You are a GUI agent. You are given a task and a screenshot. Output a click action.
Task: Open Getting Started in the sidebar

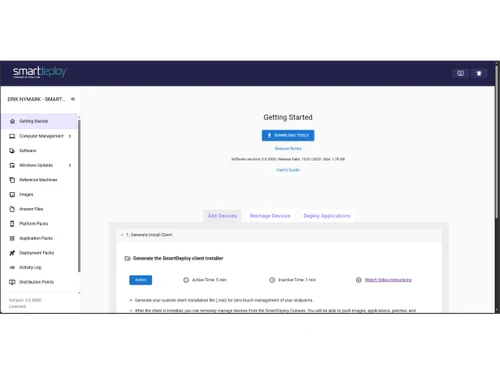(x=39, y=121)
